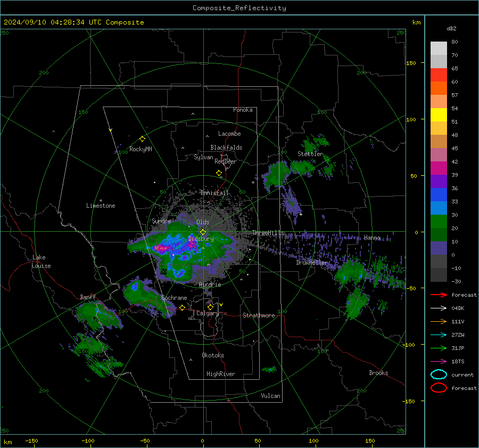Click the RockyMH city label

141,149
